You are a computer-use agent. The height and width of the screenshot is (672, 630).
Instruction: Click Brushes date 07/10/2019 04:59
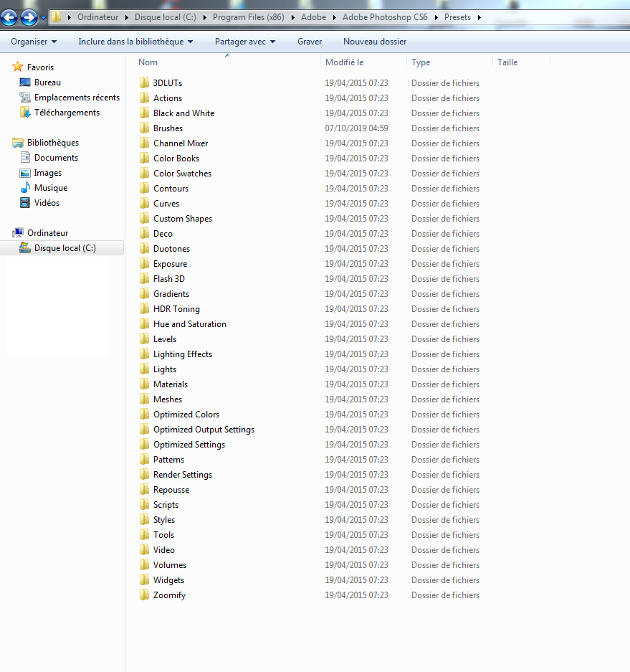(x=356, y=128)
